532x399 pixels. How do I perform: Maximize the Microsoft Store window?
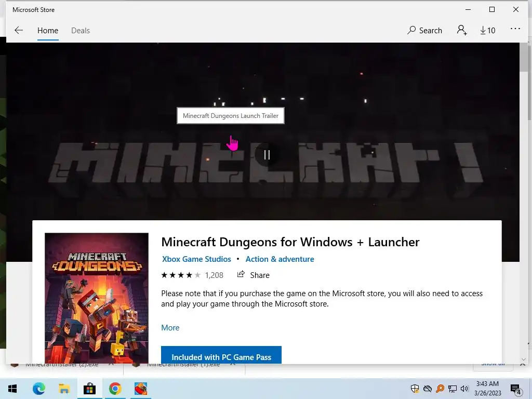coord(492,9)
